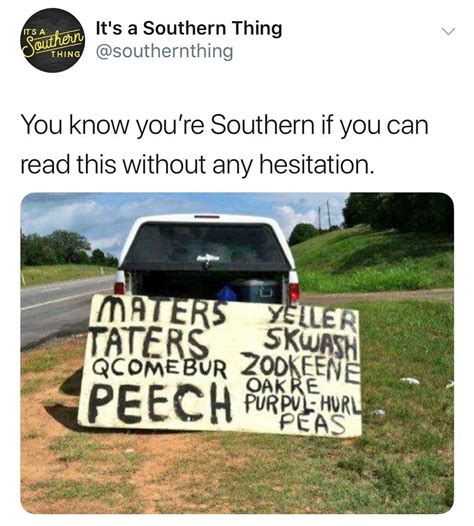
Task: Click the blue cooler in the truck bed
Action: (x=256, y=290)
